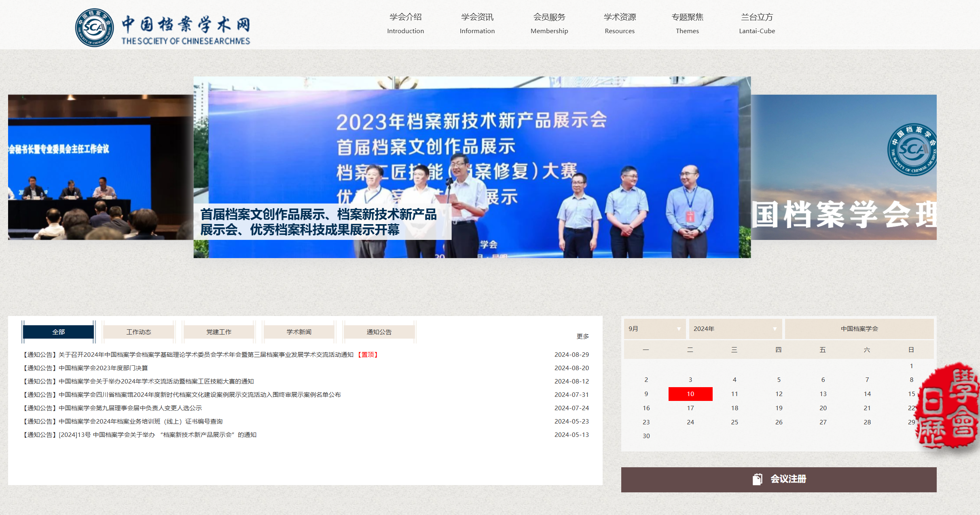Click the date 2024-08-29 in news list
The width and height of the screenshot is (980, 515).
tap(571, 354)
